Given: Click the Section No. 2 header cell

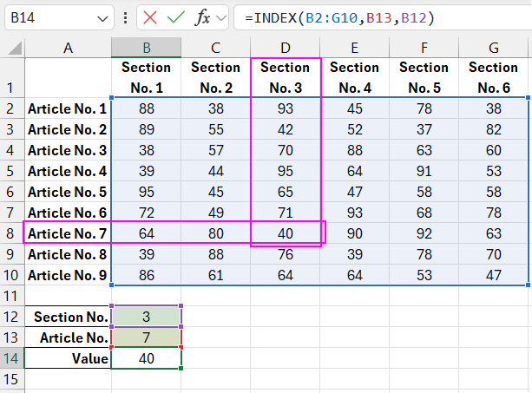Looking at the screenshot, I should click(x=216, y=78).
